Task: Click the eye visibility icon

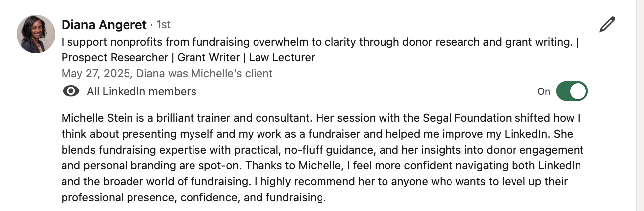Action: pos(71,91)
